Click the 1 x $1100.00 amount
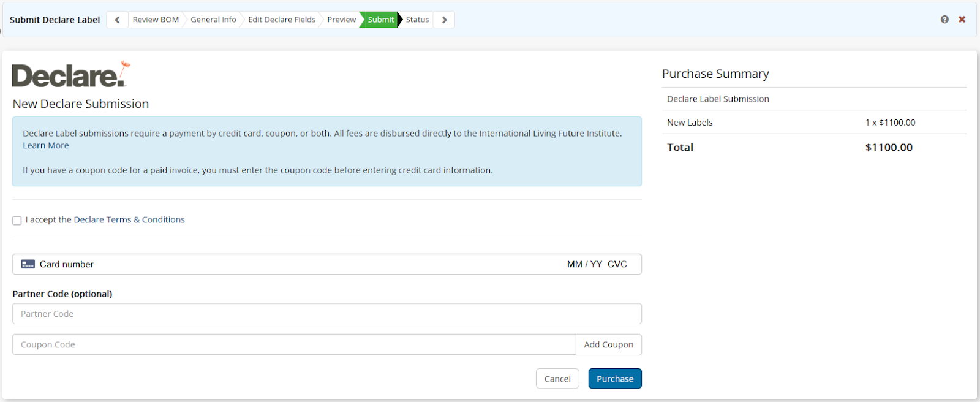This screenshot has width=980, height=402. (x=890, y=123)
